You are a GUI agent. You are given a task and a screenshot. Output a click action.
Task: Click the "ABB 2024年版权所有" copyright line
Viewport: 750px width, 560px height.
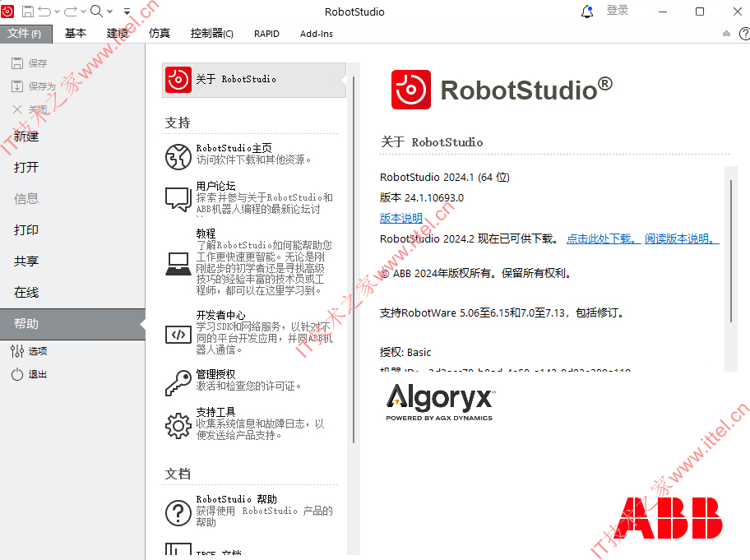pos(475,274)
